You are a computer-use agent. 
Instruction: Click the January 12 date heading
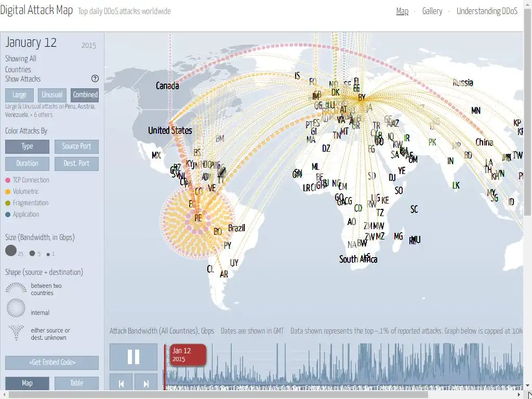[31, 43]
